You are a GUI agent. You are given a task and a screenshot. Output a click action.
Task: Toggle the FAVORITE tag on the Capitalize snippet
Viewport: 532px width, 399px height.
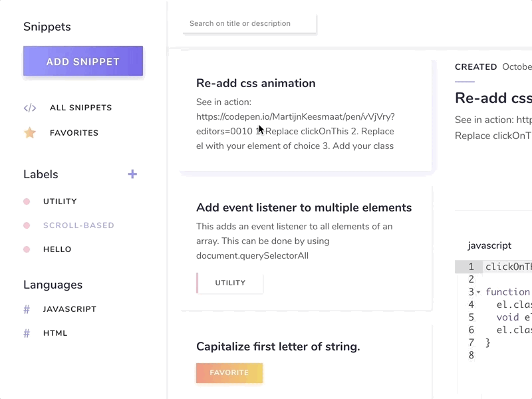(x=229, y=373)
